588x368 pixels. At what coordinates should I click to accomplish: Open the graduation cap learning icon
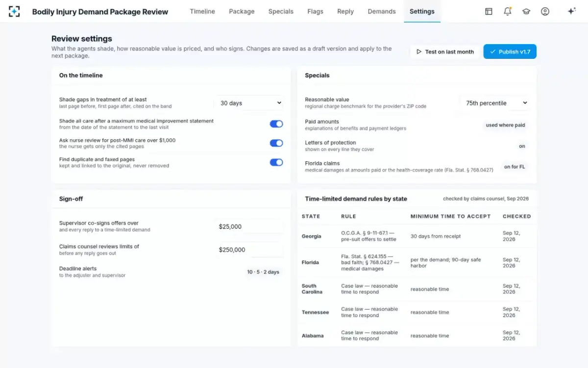tap(526, 11)
